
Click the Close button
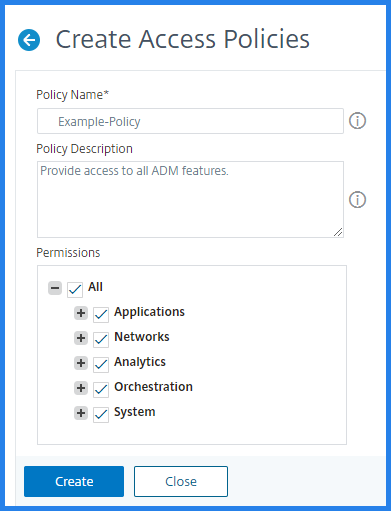tap(181, 481)
